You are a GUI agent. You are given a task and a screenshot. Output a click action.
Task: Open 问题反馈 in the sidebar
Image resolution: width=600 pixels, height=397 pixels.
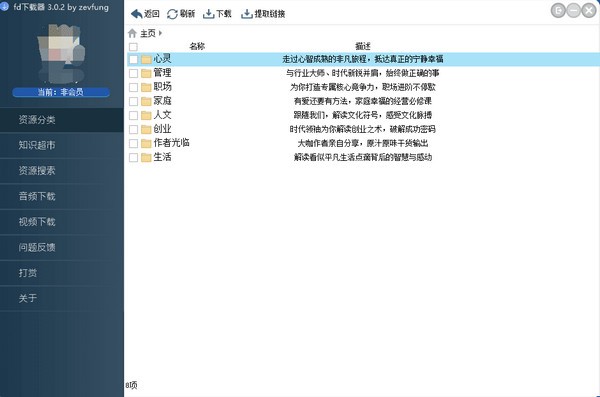(62, 247)
